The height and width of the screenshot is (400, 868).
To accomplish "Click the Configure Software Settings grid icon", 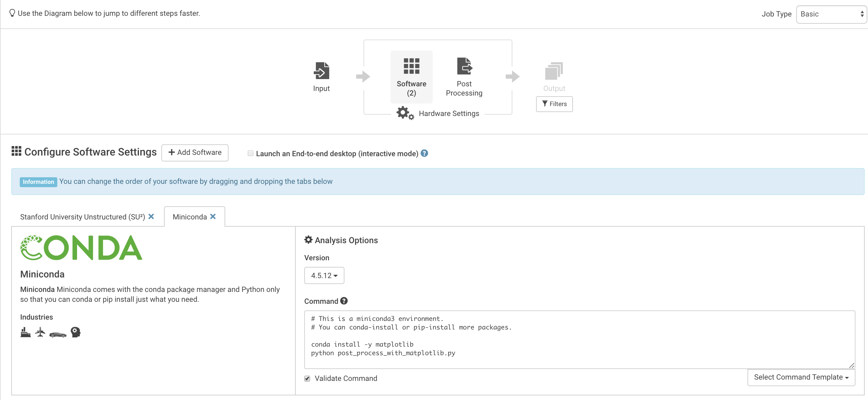I will pyautogui.click(x=16, y=152).
